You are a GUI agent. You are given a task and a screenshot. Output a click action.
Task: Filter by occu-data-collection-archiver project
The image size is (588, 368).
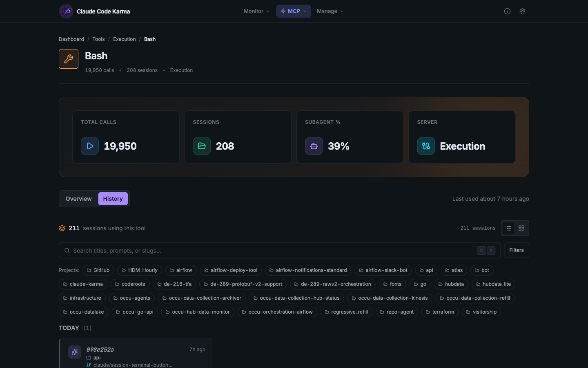(x=202, y=298)
